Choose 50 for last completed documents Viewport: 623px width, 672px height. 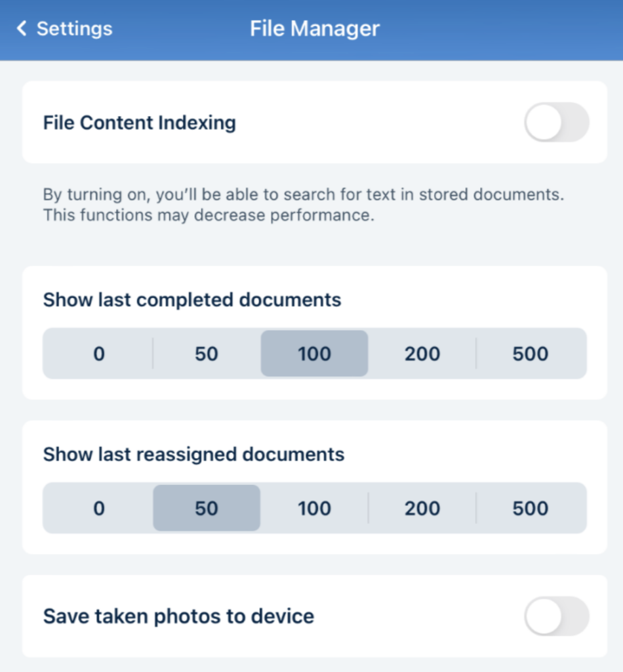pyautogui.click(x=207, y=354)
